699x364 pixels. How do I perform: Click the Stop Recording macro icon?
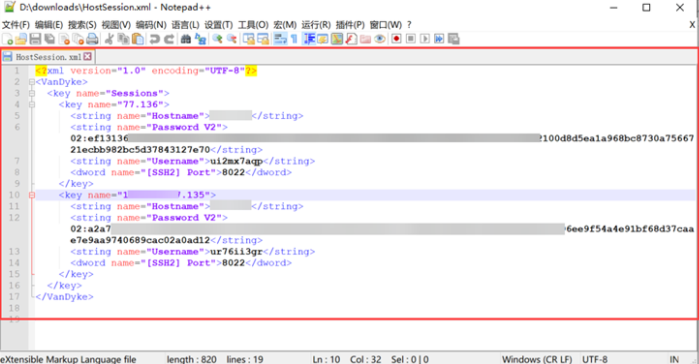coord(411,39)
